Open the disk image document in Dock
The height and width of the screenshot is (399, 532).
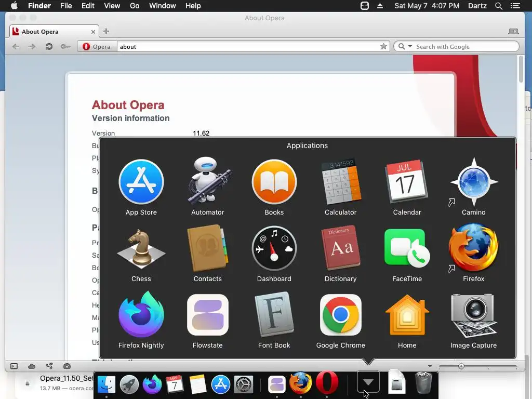pyautogui.click(x=396, y=382)
